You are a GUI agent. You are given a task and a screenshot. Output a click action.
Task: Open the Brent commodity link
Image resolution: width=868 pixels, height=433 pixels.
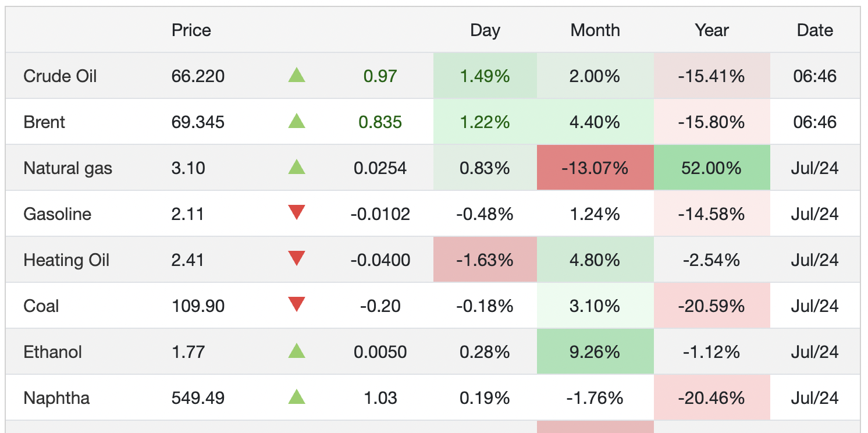(44, 122)
